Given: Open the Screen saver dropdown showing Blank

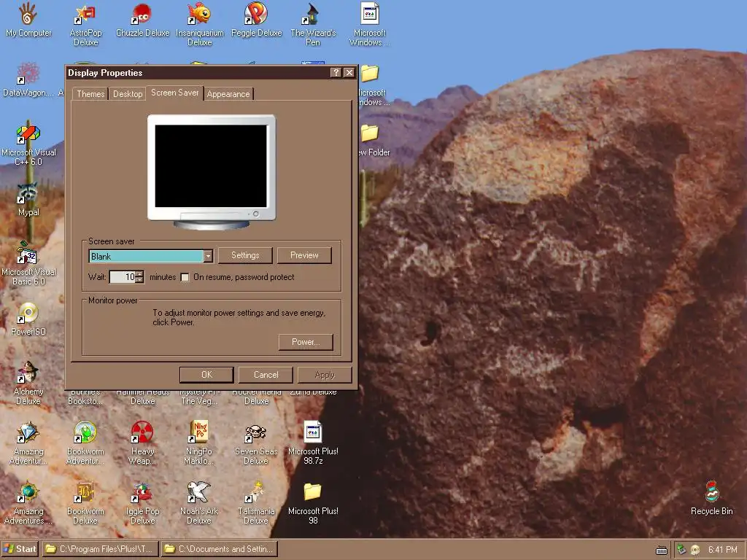Looking at the screenshot, I should [208, 256].
